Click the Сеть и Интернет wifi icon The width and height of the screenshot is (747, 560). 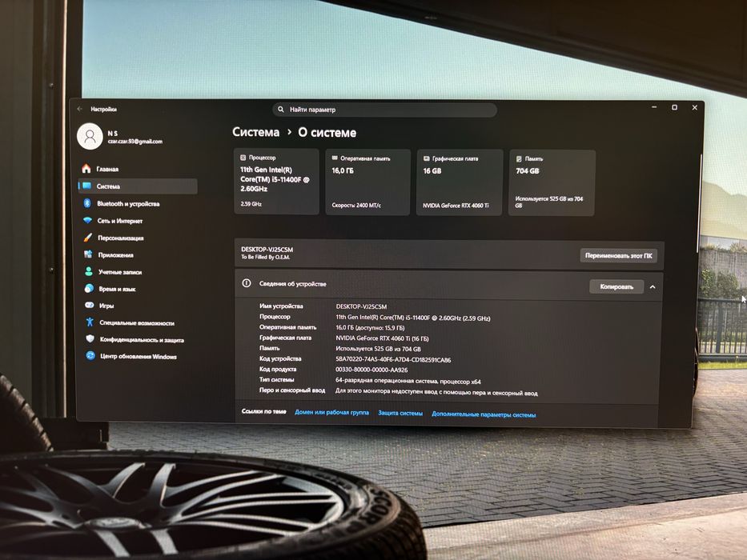[87, 221]
